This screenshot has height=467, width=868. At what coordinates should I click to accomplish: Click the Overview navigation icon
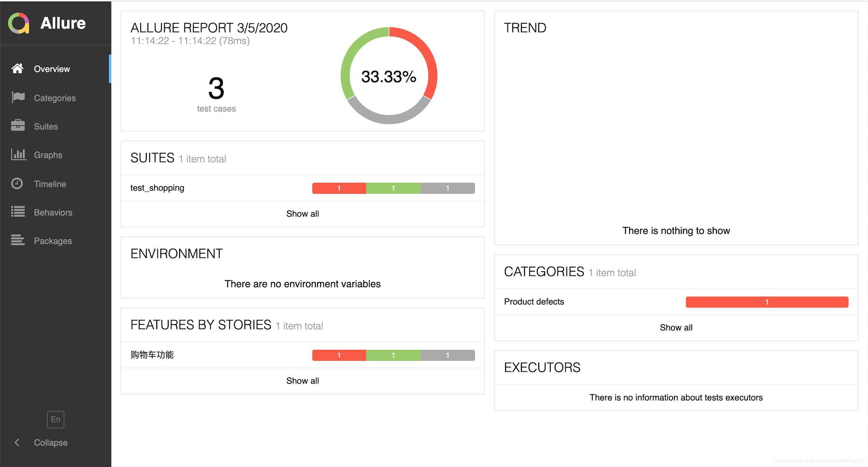tap(17, 69)
